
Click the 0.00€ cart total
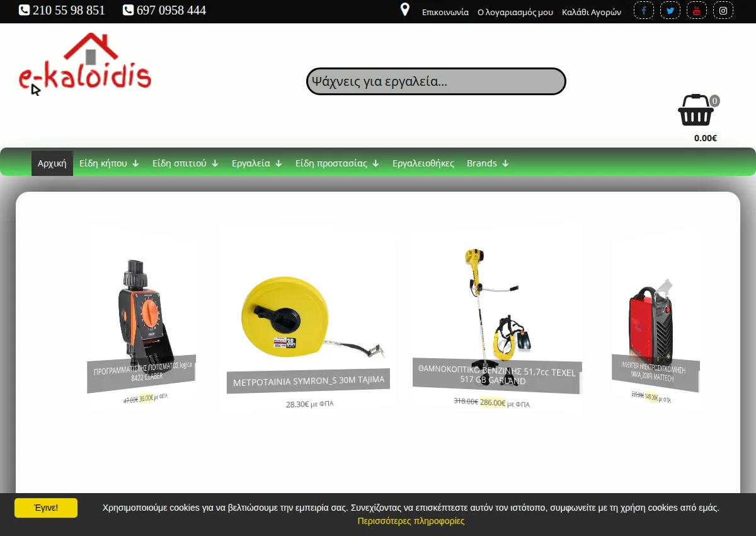coord(706,138)
